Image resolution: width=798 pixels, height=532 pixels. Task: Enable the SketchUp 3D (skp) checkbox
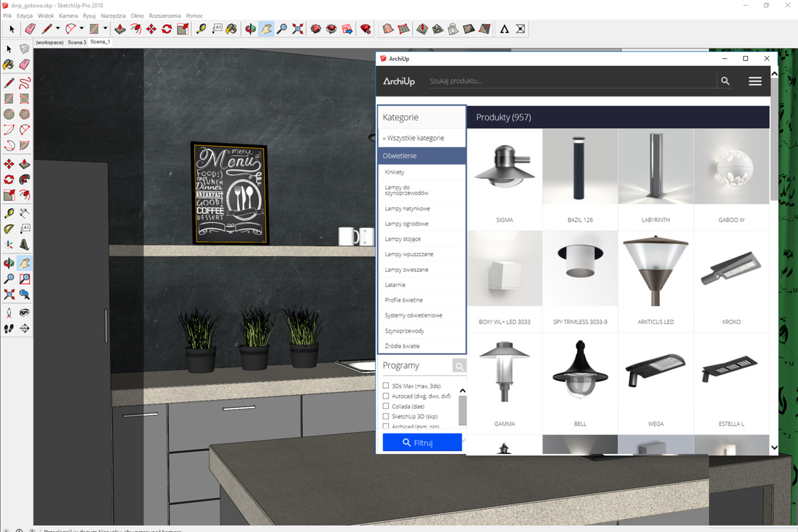coord(385,416)
